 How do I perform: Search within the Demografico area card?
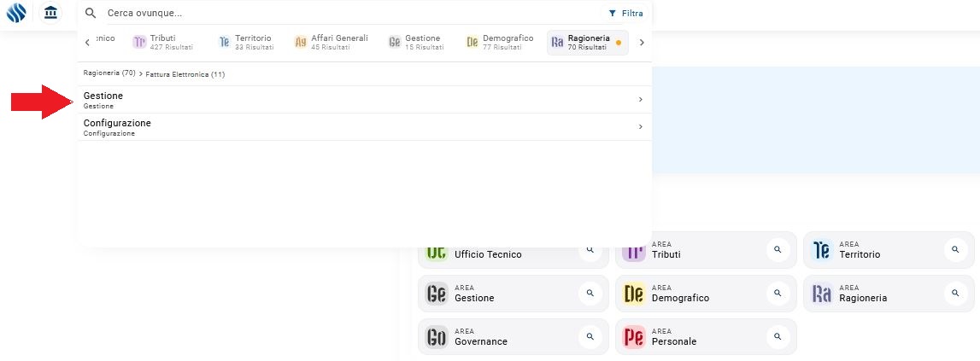point(778,294)
